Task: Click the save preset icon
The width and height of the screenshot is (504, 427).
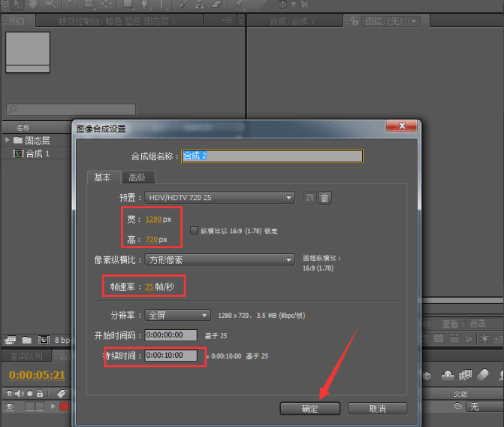Action: click(x=309, y=198)
